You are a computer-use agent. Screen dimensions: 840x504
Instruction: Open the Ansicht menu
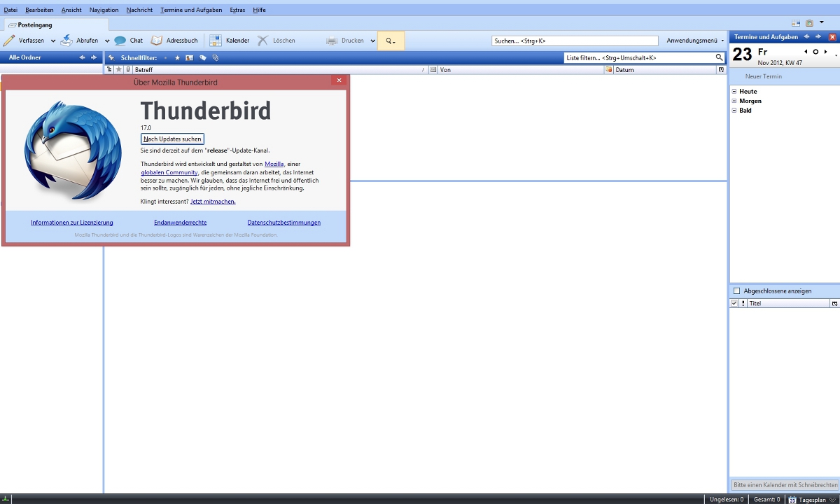click(71, 10)
